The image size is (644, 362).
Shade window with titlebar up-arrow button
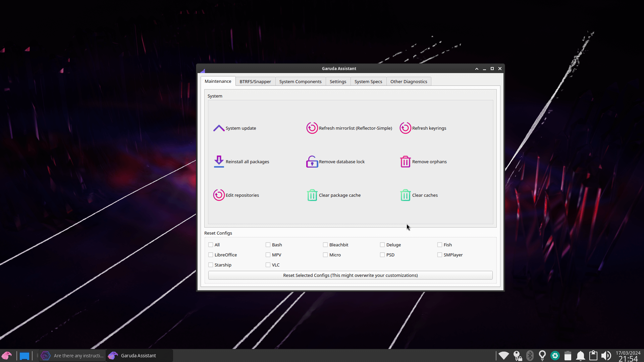[x=477, y=68]
